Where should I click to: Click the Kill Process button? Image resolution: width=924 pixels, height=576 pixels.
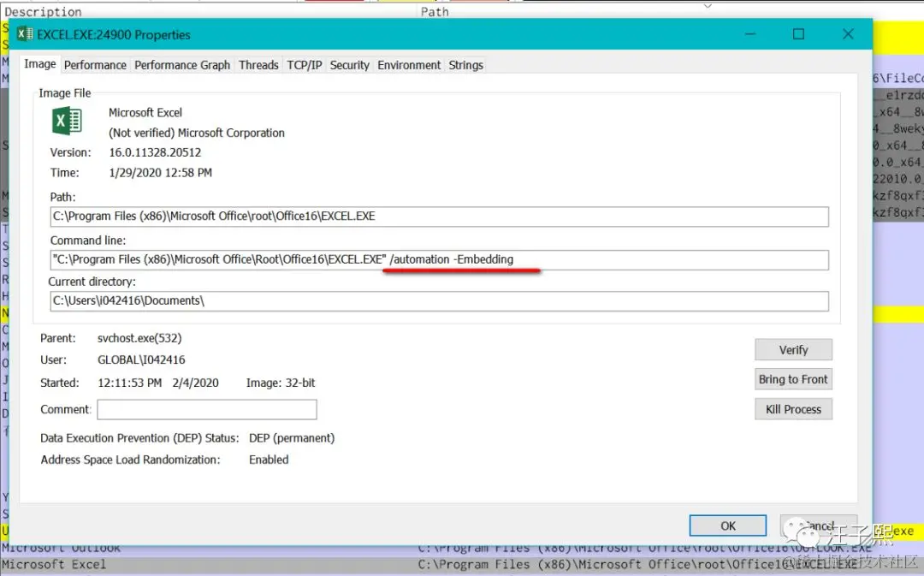click(x=793, y=409)
